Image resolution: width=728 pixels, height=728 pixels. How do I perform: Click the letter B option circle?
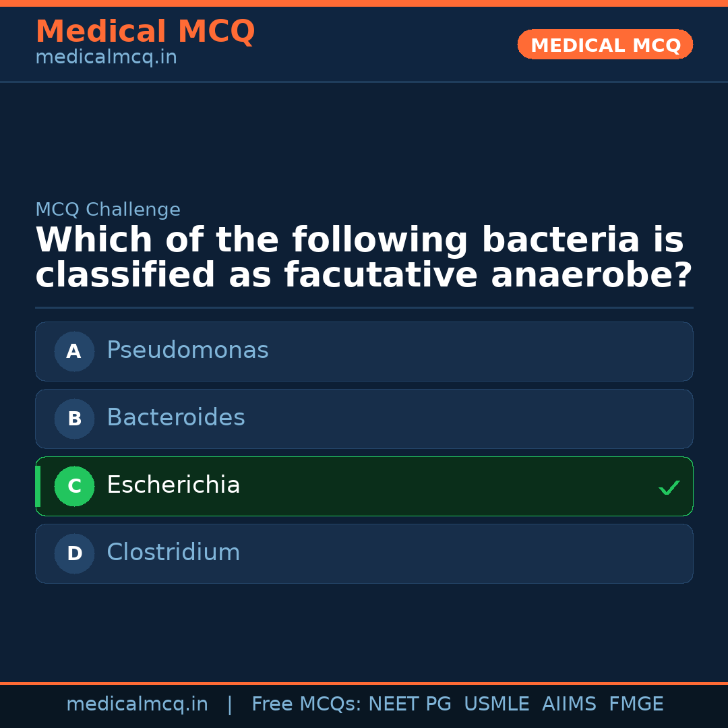click(x=74, y=419)
